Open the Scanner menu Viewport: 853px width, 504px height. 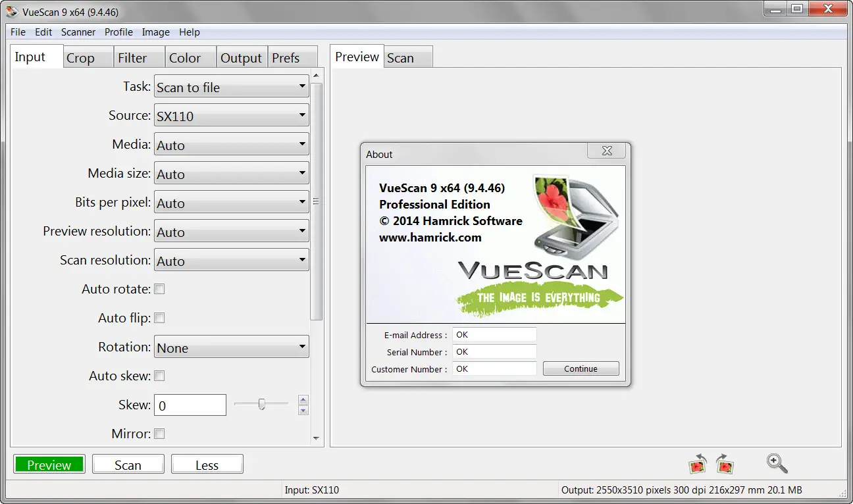click(x=78, y=32)
